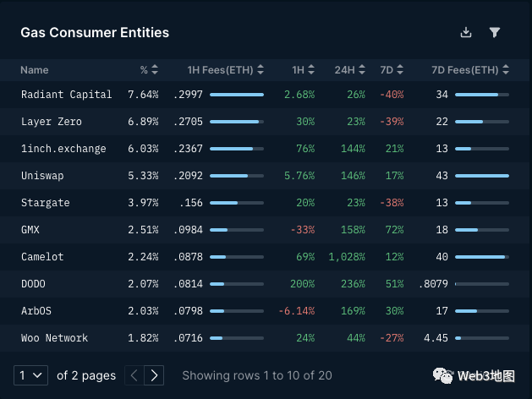Click GMX's -33% 1H change

(x=302, y=230)
